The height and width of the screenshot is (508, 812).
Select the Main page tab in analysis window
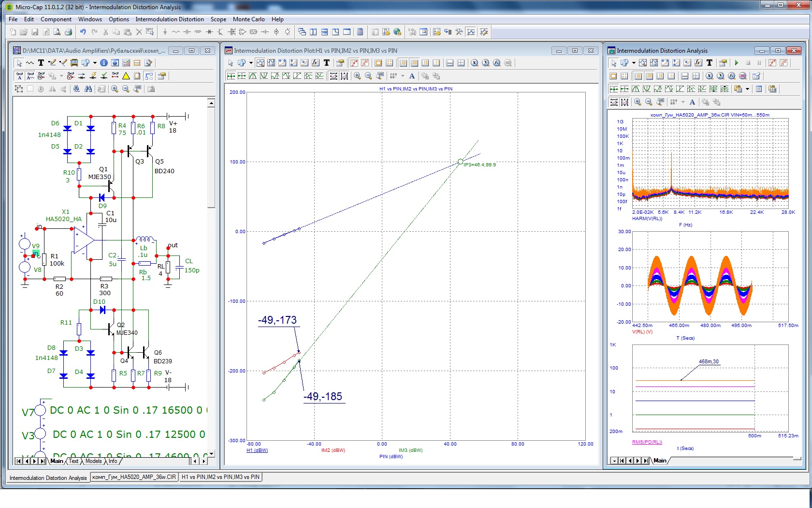coord(660,461)
